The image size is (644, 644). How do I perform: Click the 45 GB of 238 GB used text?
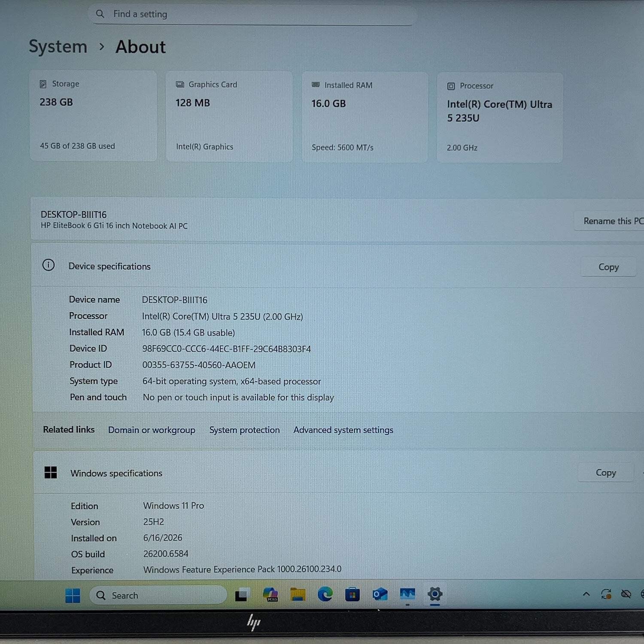[77, 146]
